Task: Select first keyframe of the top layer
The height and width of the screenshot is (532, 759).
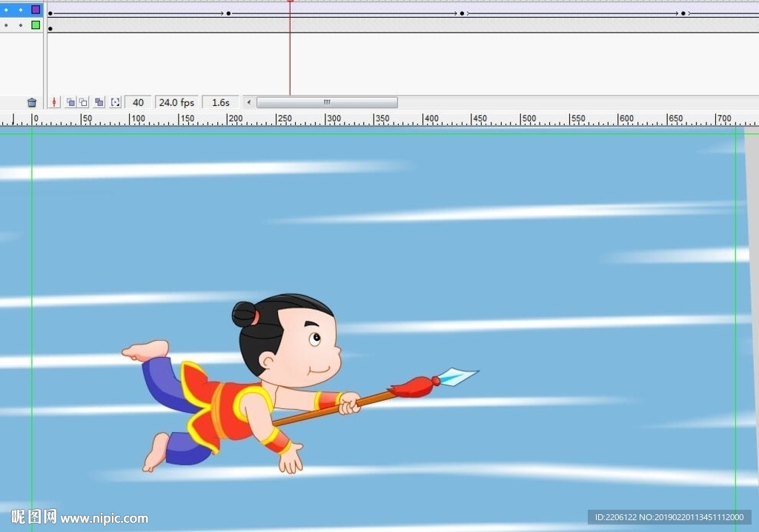Action: (50, 13)
